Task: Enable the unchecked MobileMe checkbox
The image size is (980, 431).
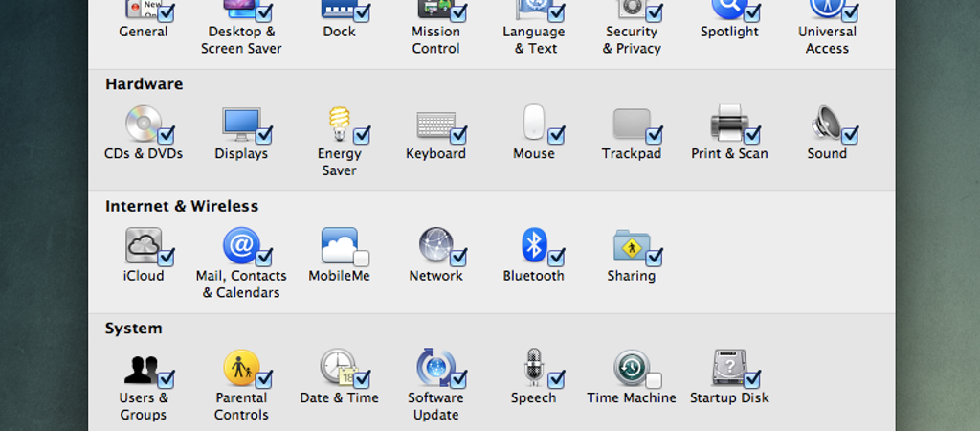Action: [x=361, y=258]
